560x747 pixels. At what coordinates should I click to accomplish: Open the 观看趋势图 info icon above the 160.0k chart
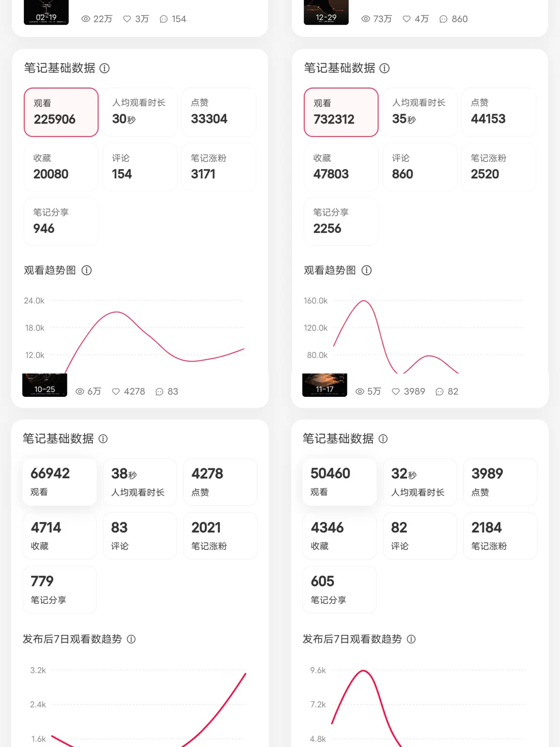pyautogui.click(x=367, y=270)
